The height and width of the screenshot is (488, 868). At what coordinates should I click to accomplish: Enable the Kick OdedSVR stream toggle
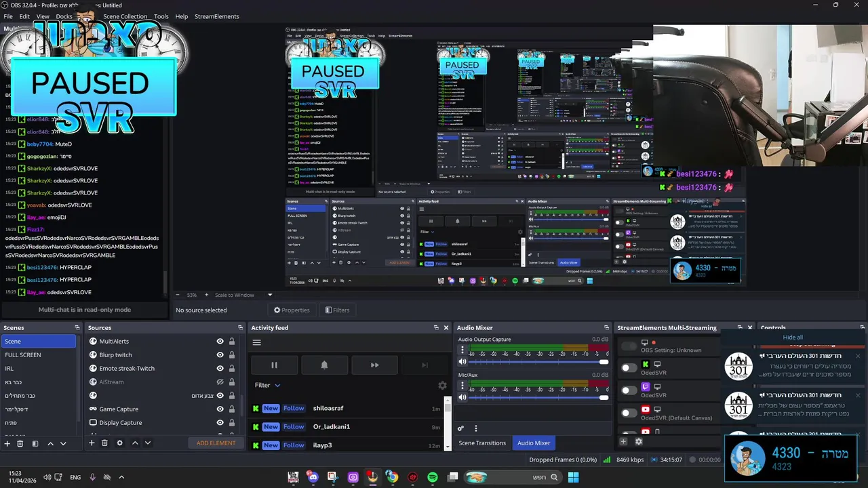click(629, 368)
